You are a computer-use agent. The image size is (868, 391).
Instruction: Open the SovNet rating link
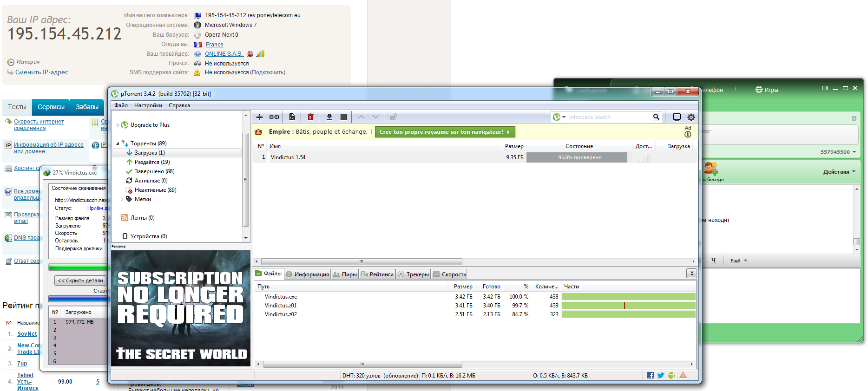point(27,334)
